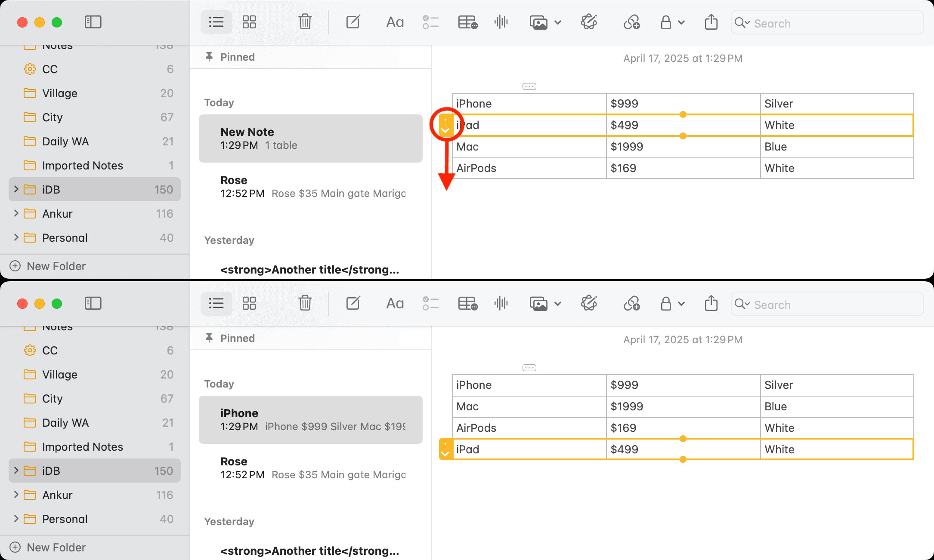Screen dimensions: 934x560
Task: Share the current note
Action: click(x=711, y=22)
